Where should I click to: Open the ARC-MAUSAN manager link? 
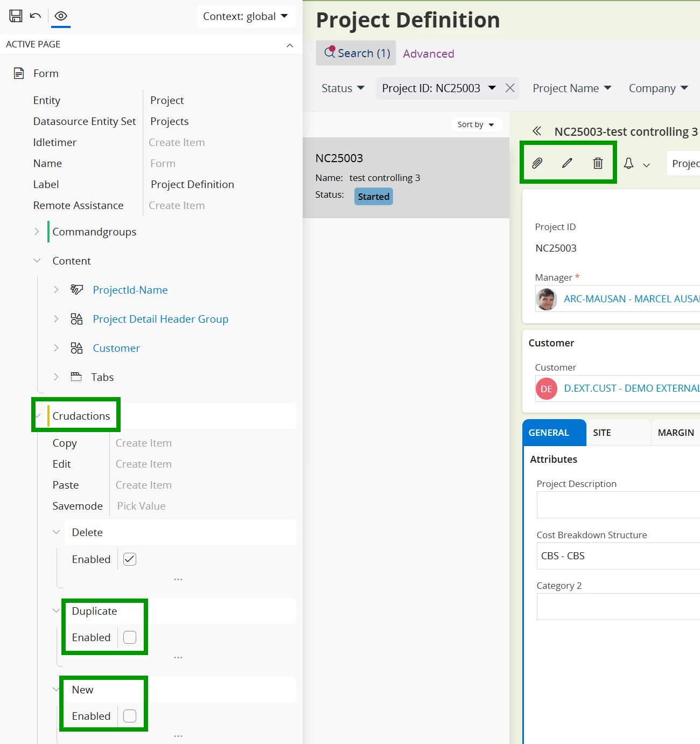632,299
